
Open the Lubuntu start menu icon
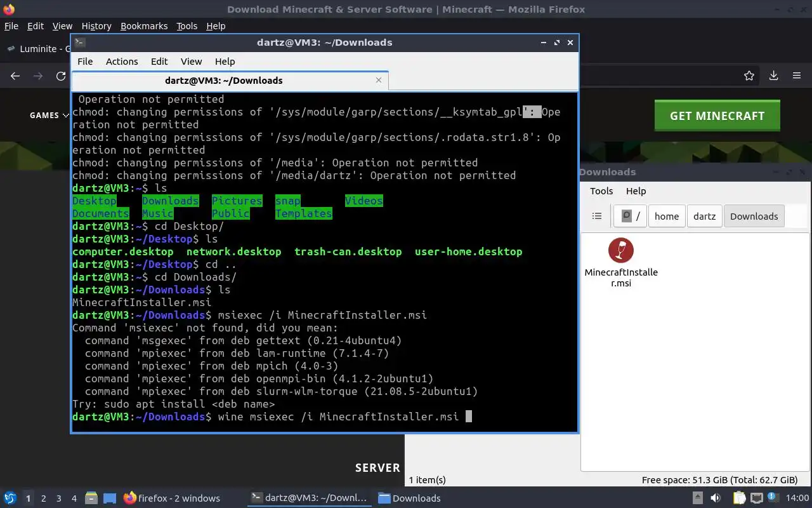point(10,498)
